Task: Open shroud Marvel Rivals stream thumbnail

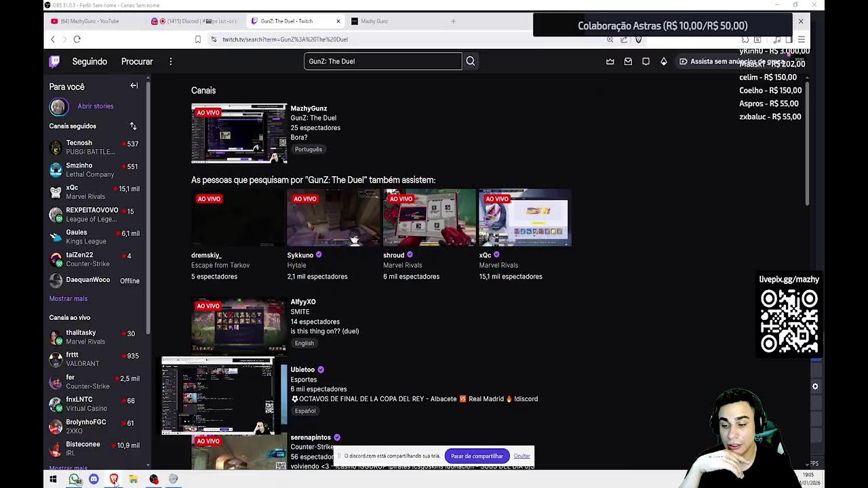Action: point(429,218)
